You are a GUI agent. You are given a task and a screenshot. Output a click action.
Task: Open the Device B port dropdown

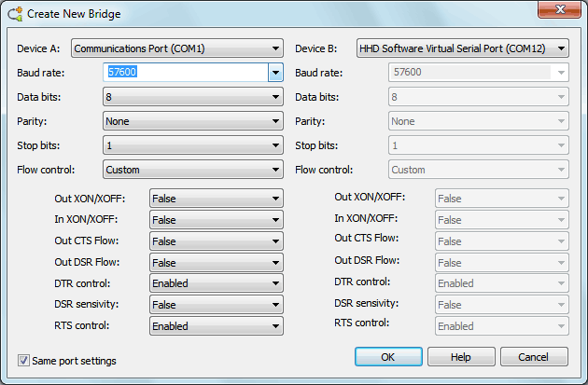tap(462, 48)
